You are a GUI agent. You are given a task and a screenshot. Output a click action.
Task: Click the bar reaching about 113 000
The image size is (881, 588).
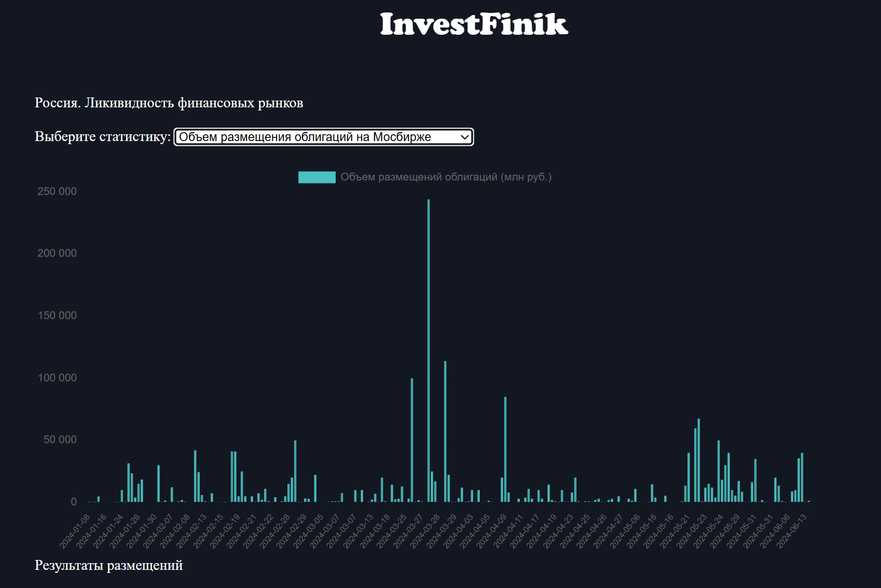tap(445, 430)
